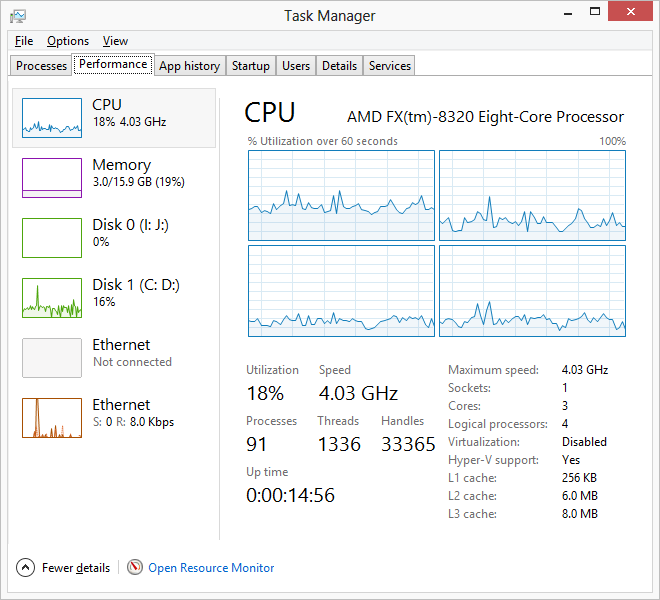This screenshot has width=660, height=600.
Task: Open the View menu
Action: (x=115, y=41)
